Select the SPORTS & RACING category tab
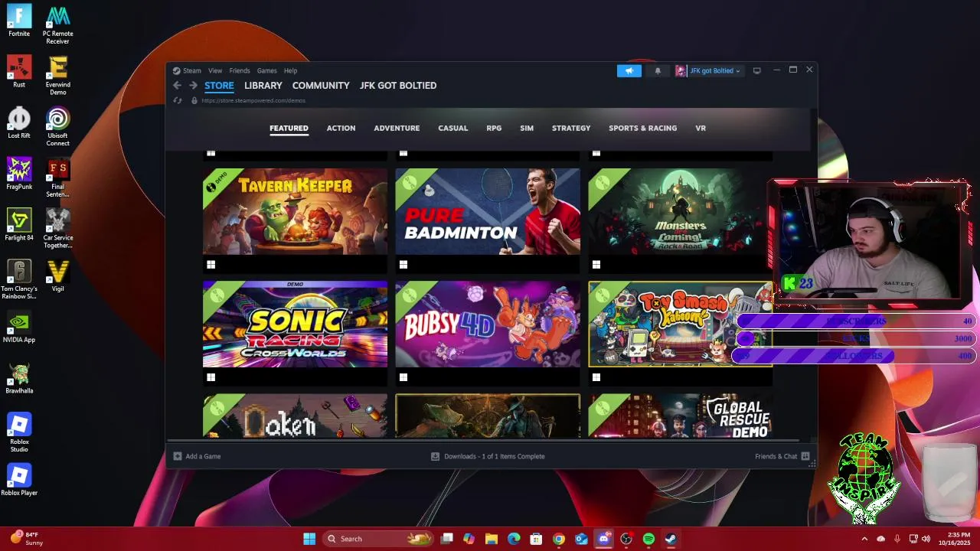Image resolution: width=980 pixels, height=551 pixels. click(642, 129)
